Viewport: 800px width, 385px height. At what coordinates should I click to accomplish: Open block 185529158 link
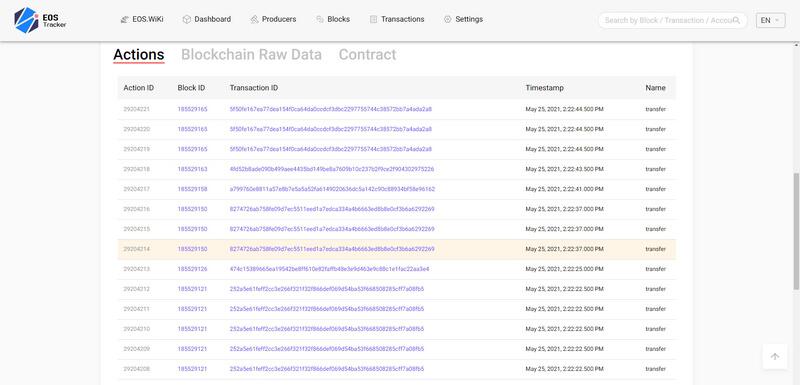[x=192, y=189]
